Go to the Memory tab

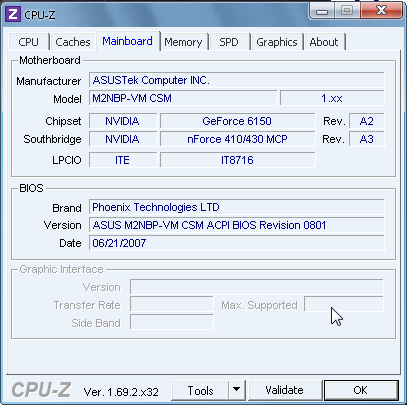point(183,42)
